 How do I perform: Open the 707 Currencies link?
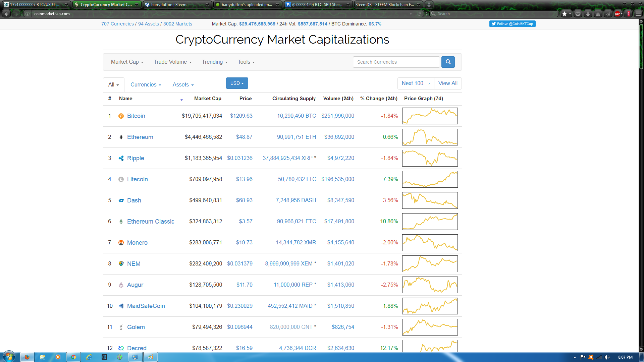[117, 24]
